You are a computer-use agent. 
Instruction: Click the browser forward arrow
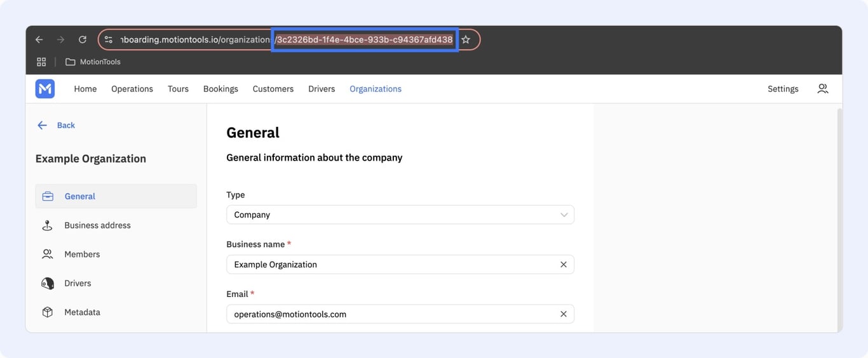coord(60,39)
